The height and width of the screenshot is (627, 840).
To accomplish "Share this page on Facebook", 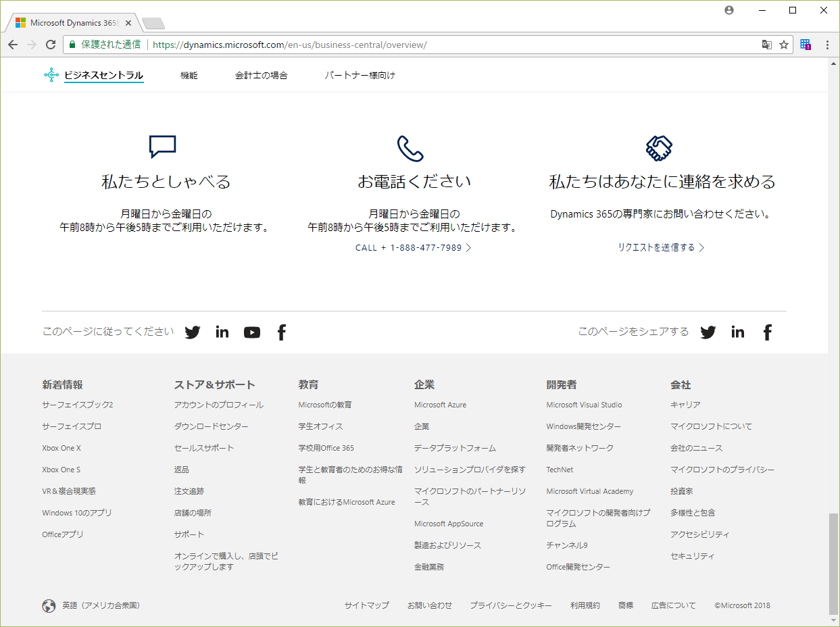I will click(768, 332).
